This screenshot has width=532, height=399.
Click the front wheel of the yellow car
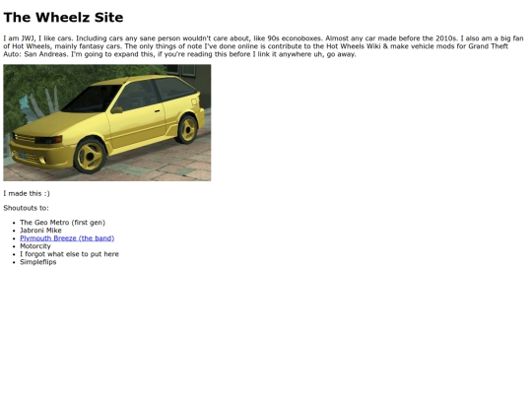90,156
